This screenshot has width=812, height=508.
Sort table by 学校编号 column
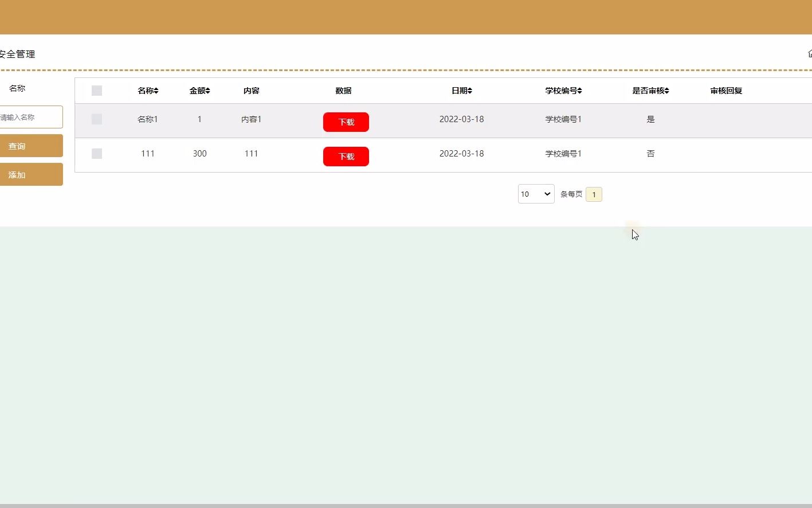pyautogui.click(x=563, y=91)
